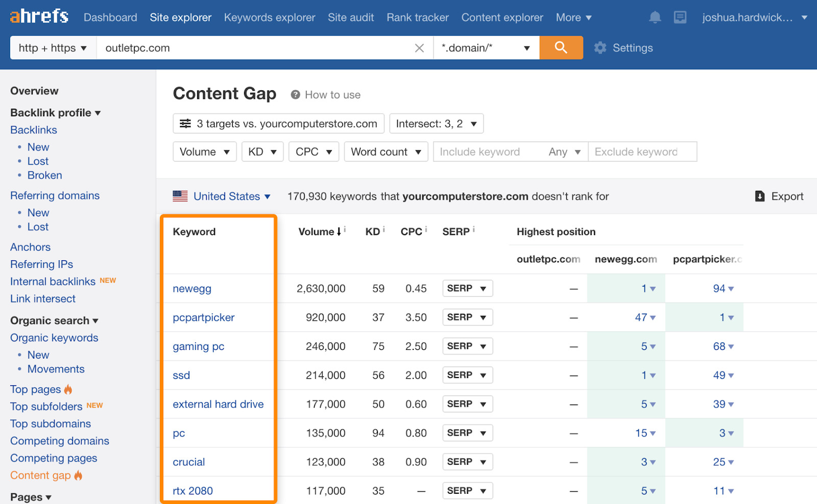
Task: Open the Volume filter dropdown
Action: pyautogui.click(x=205, y=152)
